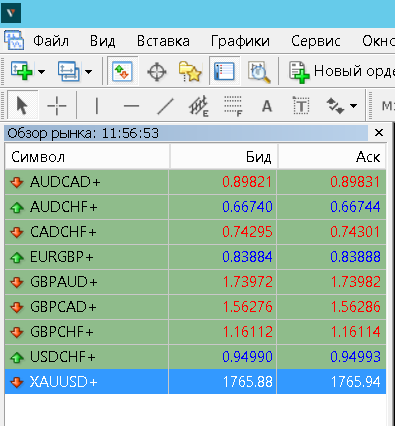Click the arrows objects icon
The image size is (395, 426).
335,106
